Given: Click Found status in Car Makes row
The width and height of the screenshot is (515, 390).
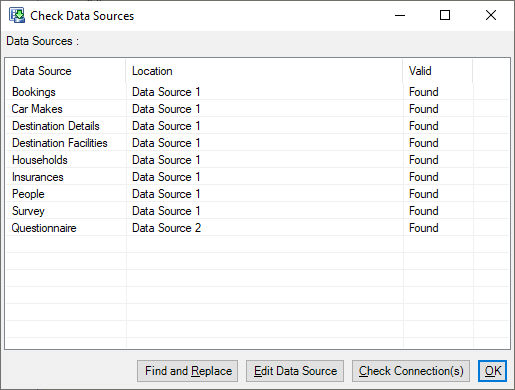Looking at the screenshot, I should 424,109.
